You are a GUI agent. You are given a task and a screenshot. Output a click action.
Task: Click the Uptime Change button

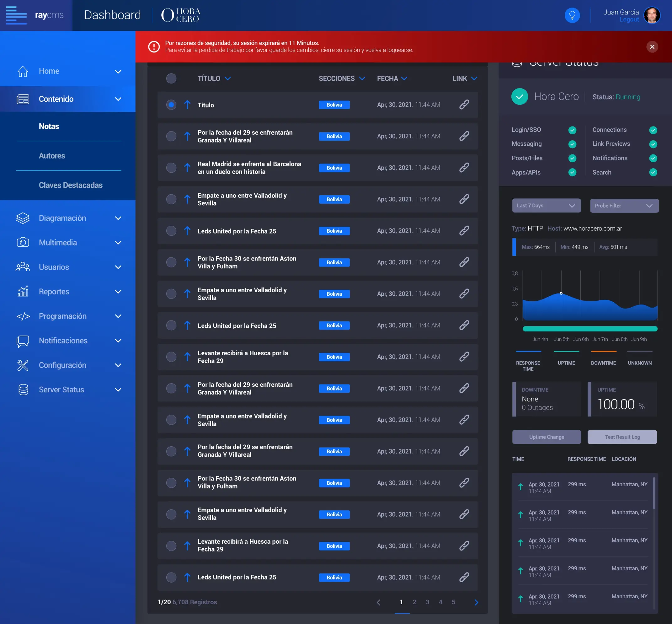[546, 437]
